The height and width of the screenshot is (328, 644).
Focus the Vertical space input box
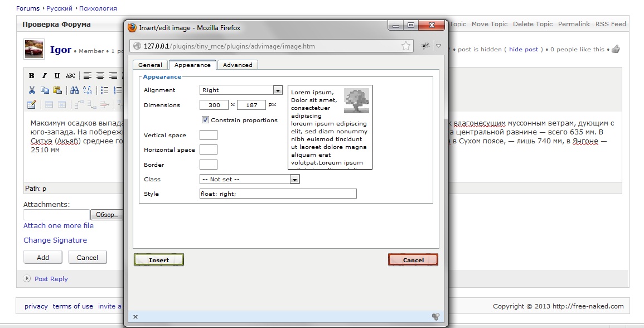208,135
